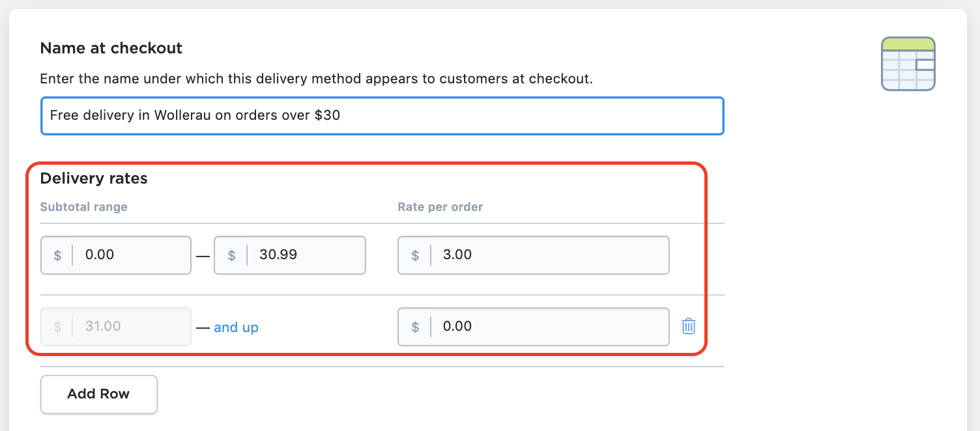Edit the 3.00 rate per order field
Viewport: 980px width, 431px height.
click(534, 255)
